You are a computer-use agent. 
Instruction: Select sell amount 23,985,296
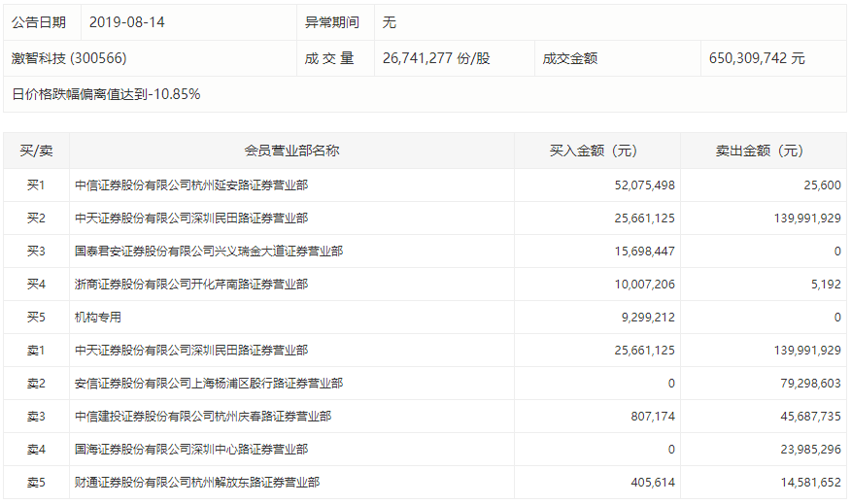tap(811, 450)
